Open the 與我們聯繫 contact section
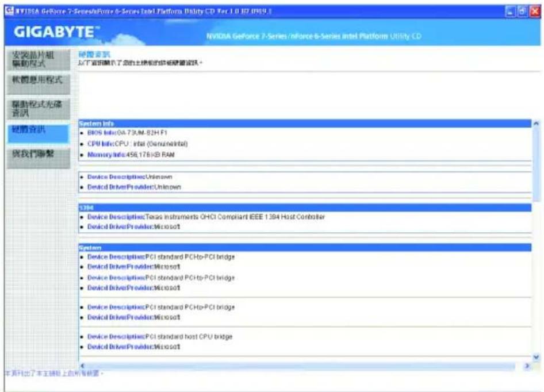 point(38,158)
